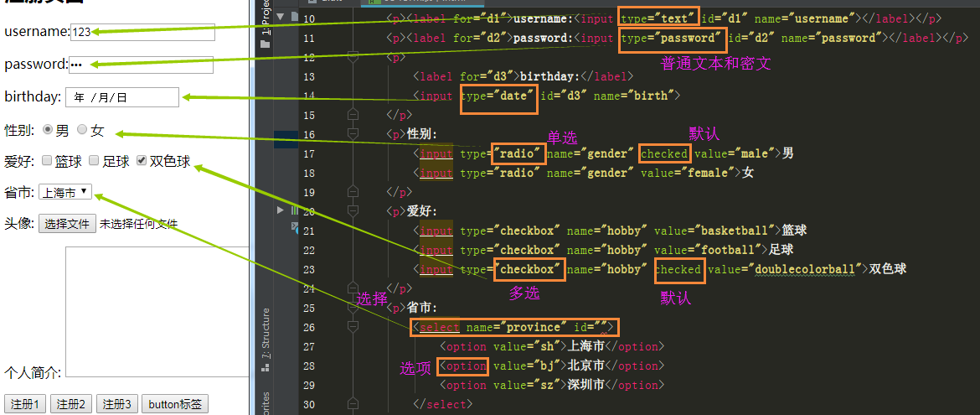Click line number 10 in the gutter
980x415 pixels.
pos(309,18)
